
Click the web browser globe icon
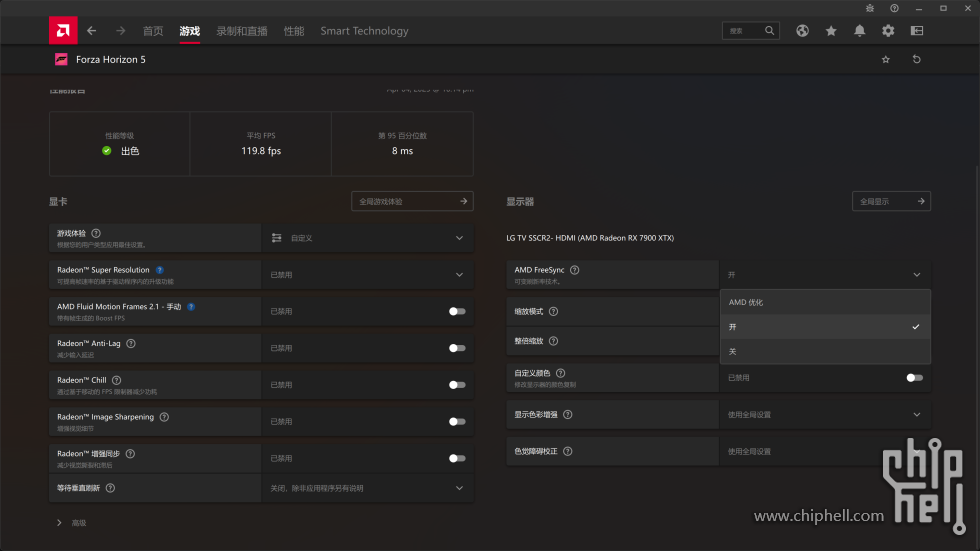click(x=802, y=31)
